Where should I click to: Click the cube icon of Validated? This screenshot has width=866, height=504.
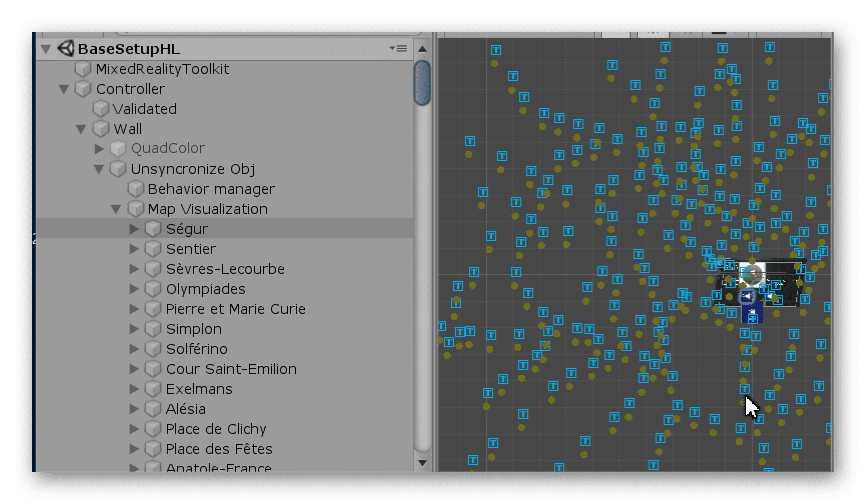point(101,109)
